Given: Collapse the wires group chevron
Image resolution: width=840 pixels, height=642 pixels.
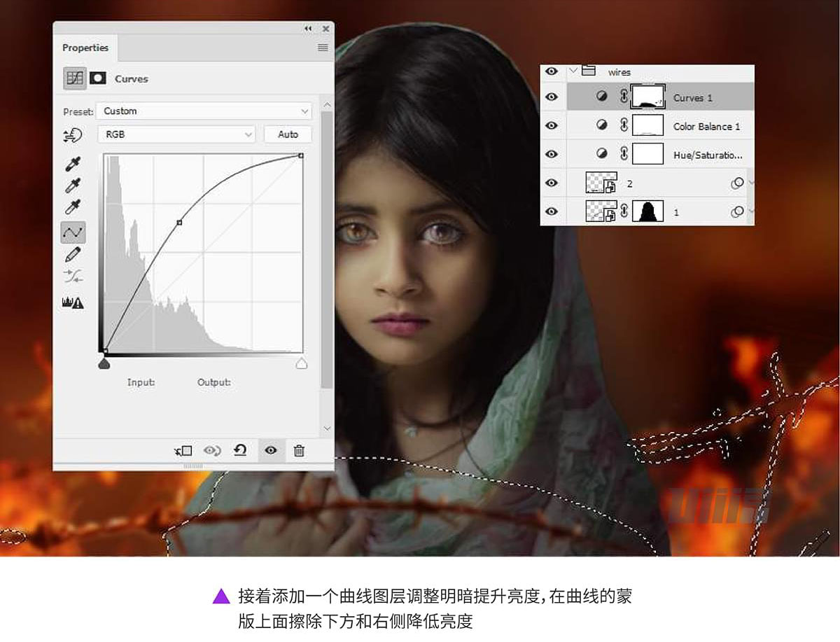Looking at the screenshot, I should (574, 71).
